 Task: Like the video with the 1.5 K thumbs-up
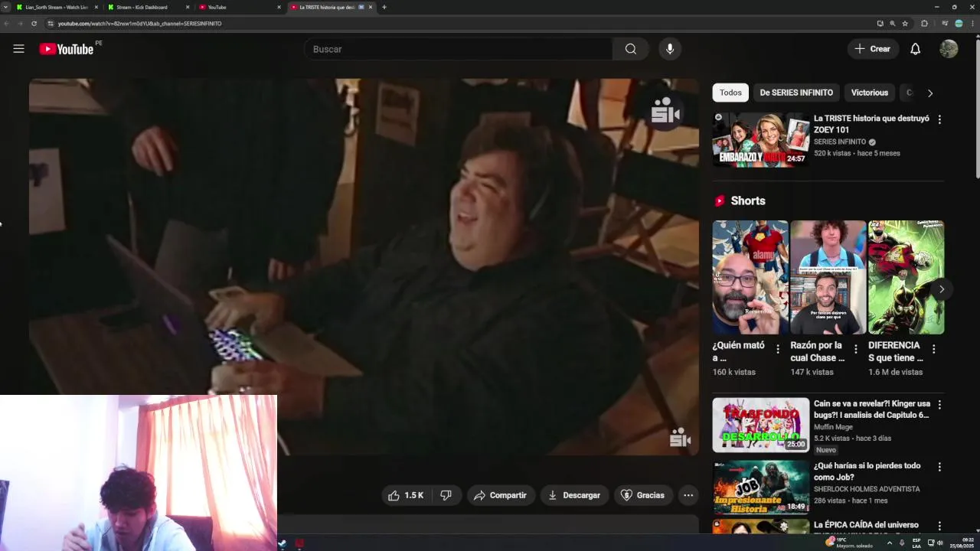[406, 495]
